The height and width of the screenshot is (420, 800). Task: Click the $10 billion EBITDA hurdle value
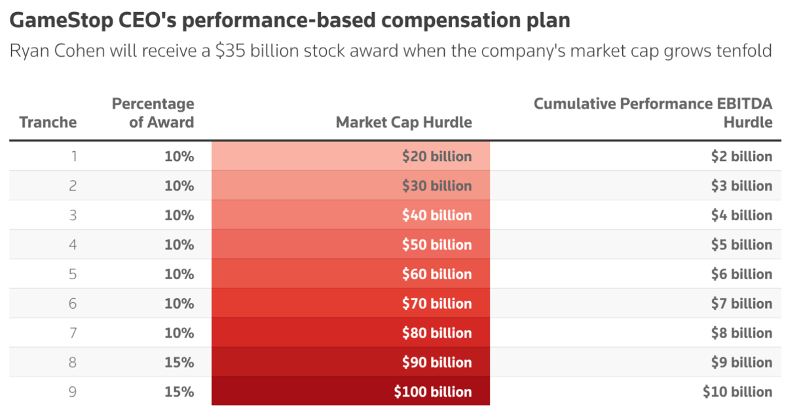pyautogui.click(x=737, y=391)
